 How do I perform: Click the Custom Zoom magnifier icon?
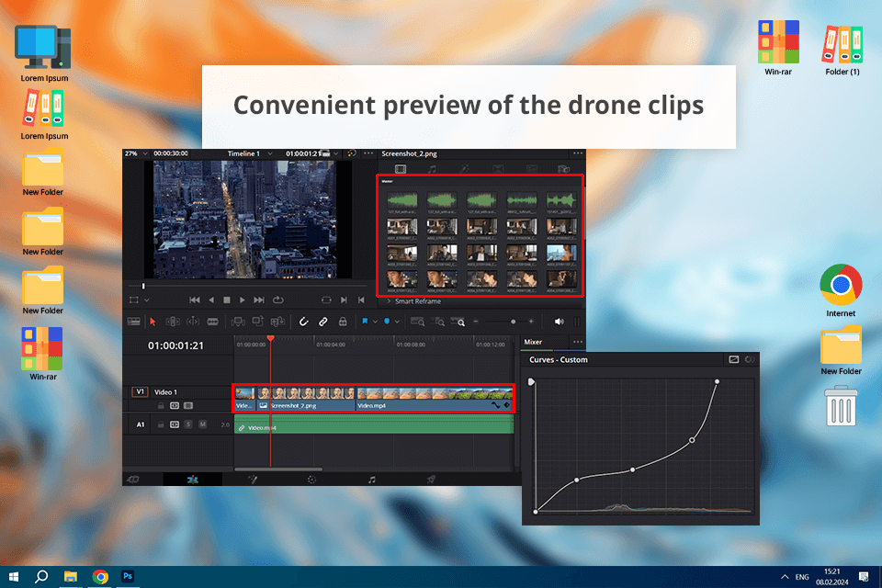pos(458,322)
